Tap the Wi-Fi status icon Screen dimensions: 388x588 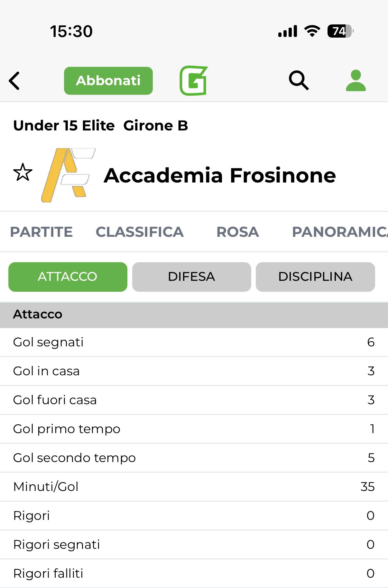click(x=312, y=31)
